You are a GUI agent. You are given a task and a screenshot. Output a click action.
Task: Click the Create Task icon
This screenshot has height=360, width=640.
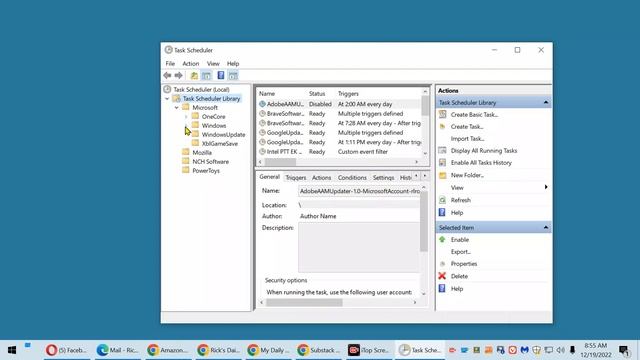point(442,127)
